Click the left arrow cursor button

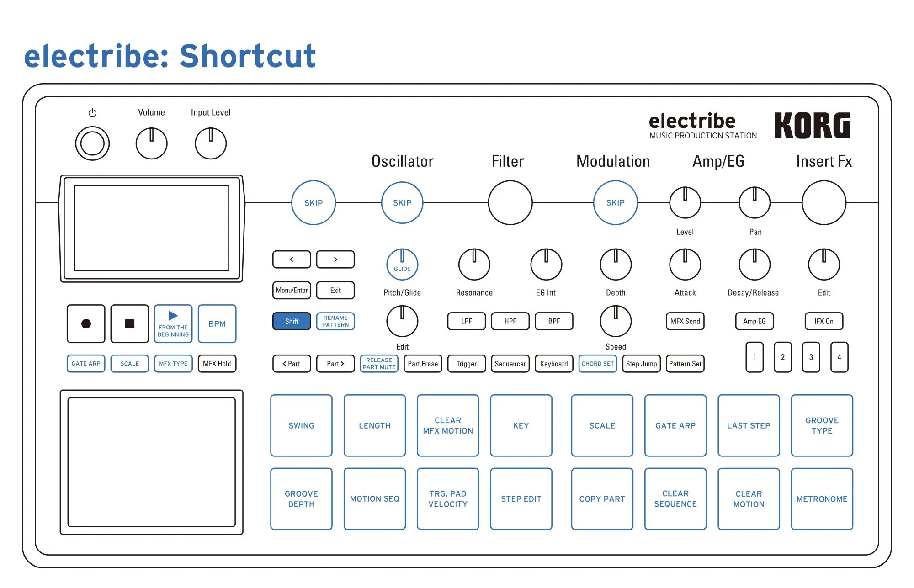[292, 259]
